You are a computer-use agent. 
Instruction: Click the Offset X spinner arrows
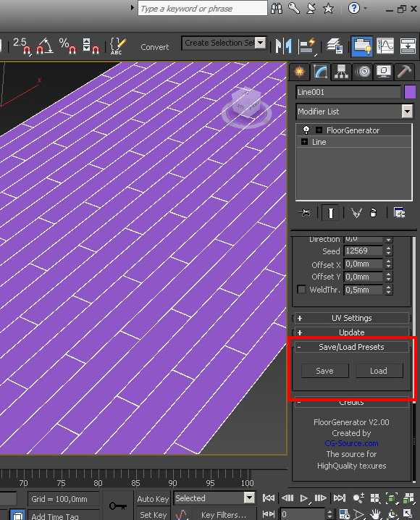click(x=389, y=264)
